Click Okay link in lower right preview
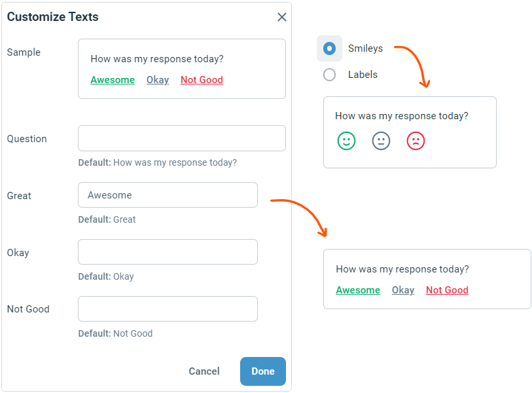 pyautogui.click(x=403, y=290)
